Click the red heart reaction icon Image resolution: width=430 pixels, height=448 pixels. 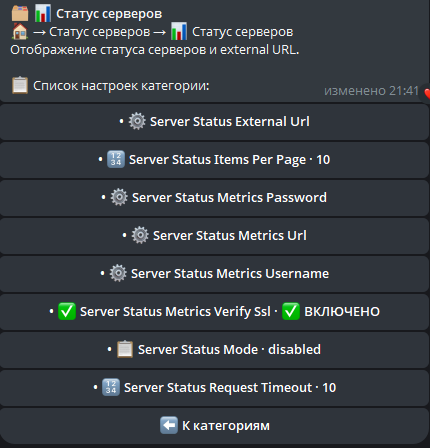(x=427, y=93)
